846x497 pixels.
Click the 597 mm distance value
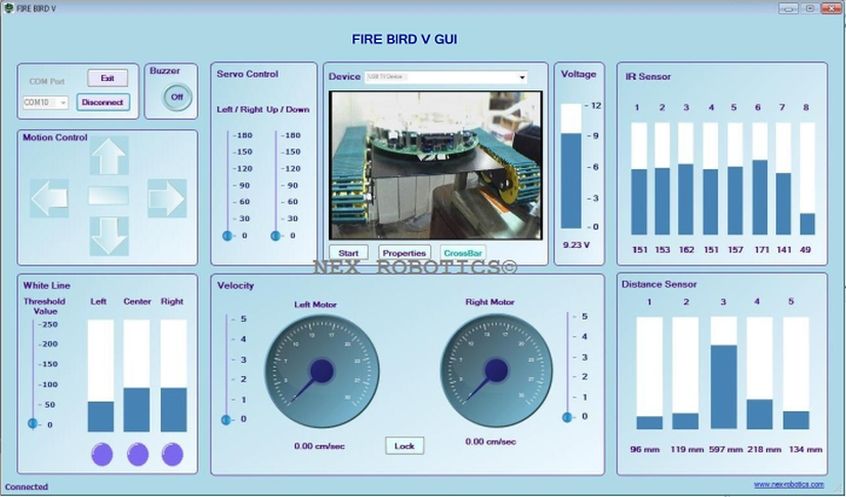pos(726,449)
